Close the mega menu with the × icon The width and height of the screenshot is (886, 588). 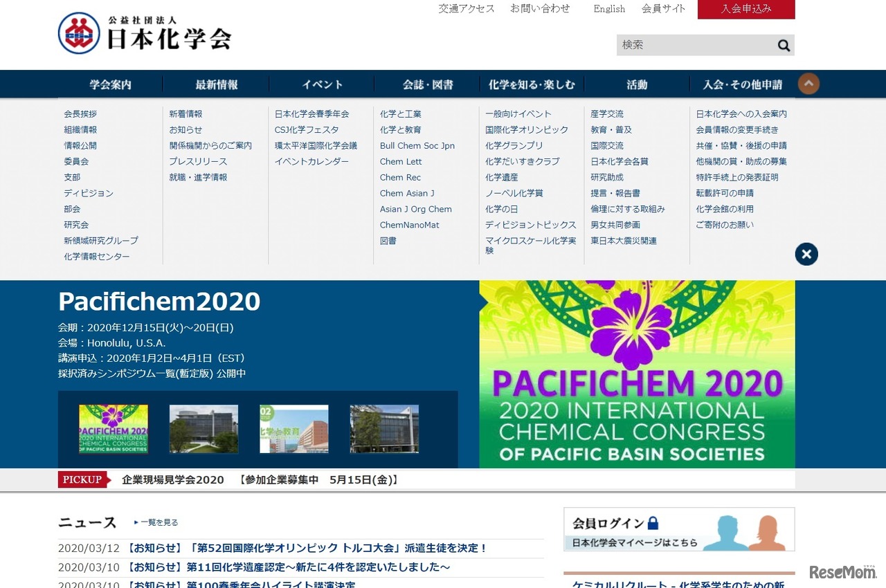click(806, 254)
